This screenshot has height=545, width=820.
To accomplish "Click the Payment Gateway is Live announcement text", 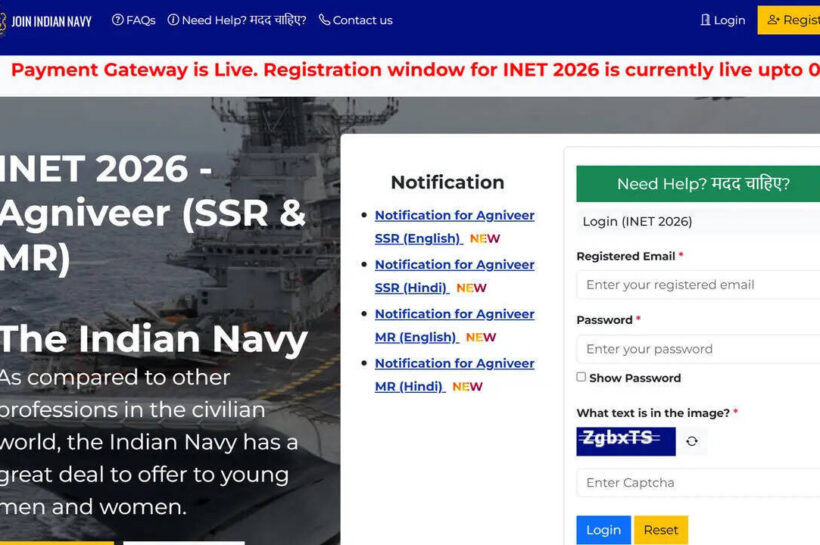I will click(415, 70).
